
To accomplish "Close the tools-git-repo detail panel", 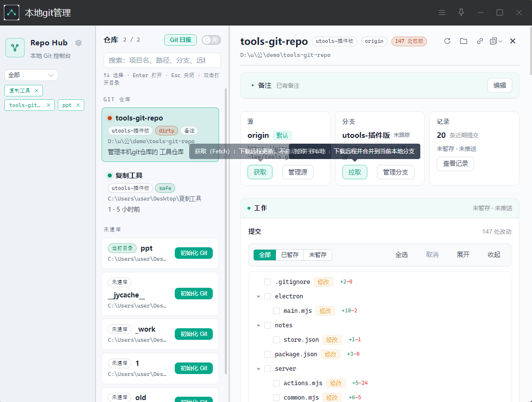I will tap(513, 41).
